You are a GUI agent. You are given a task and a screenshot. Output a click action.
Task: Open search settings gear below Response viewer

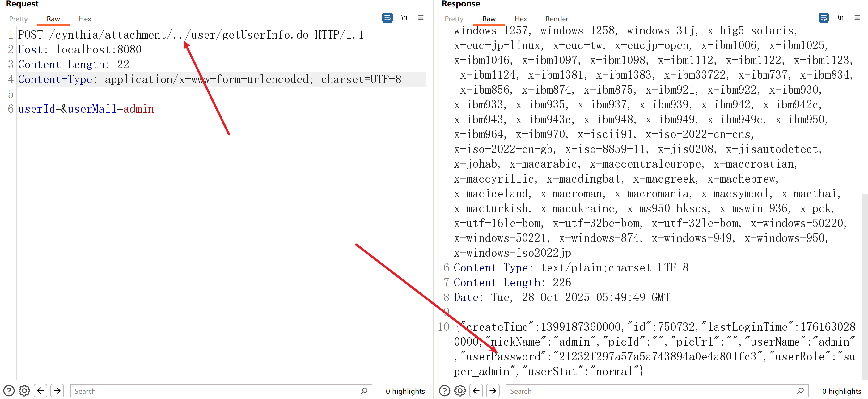coord(460,391)
